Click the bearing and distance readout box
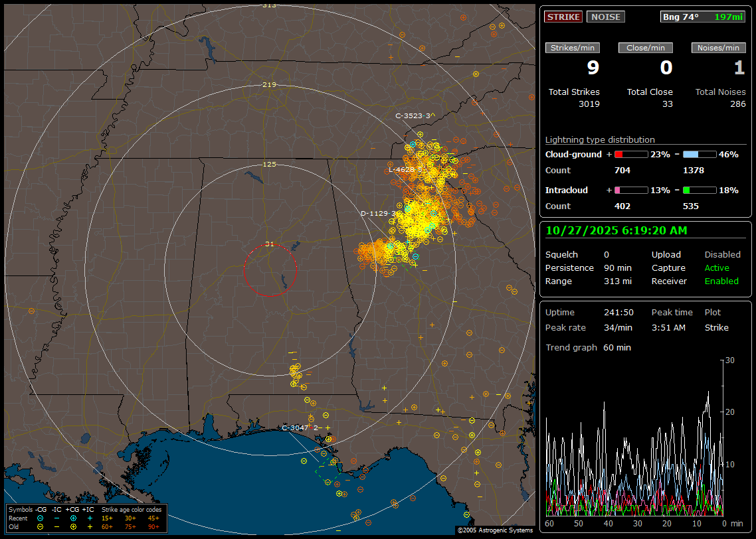 (703, 17)
